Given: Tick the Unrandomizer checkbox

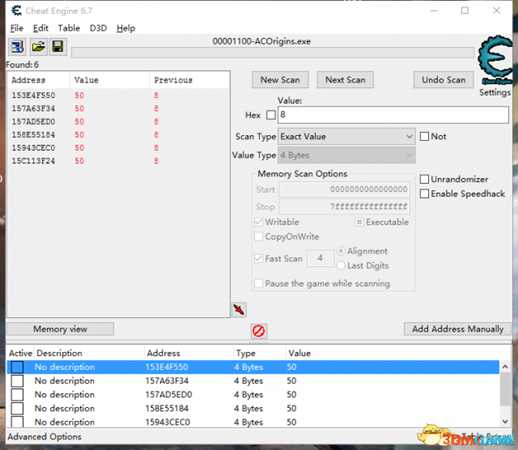Looking at the screenshot, I should [424, 179].
